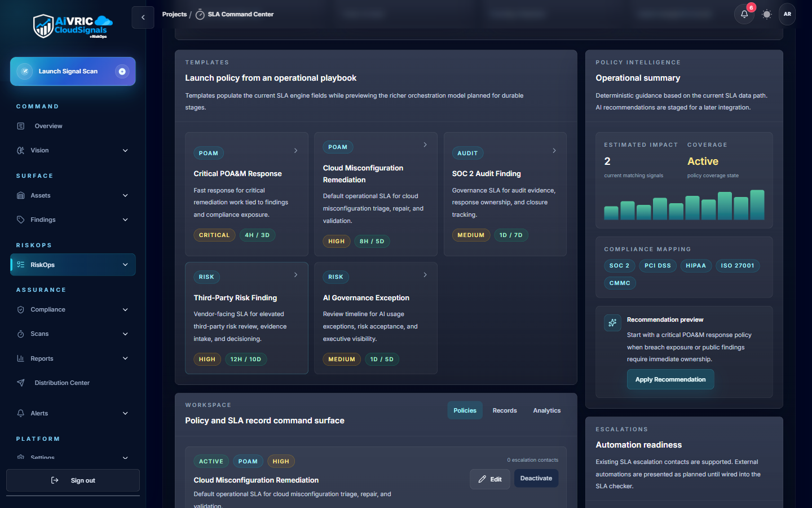Click the Vision sidebar icon
The image size is (812, 508).
point(21,150)
